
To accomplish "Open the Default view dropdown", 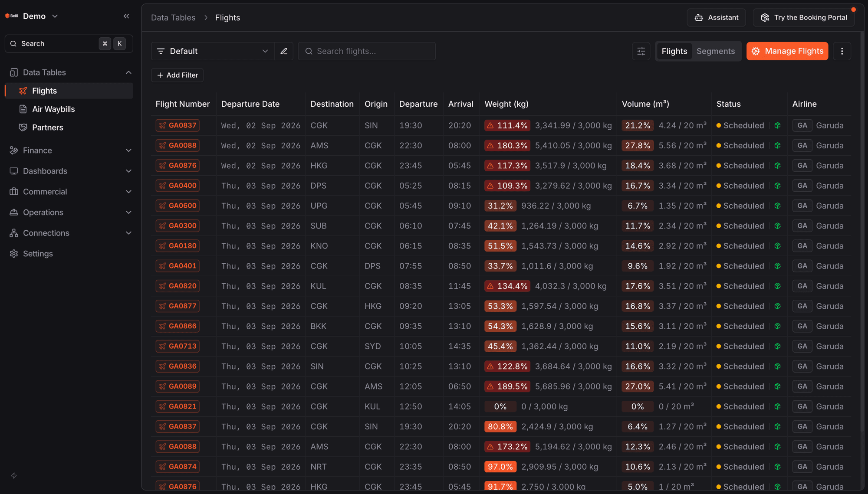I will coord(213,51).
